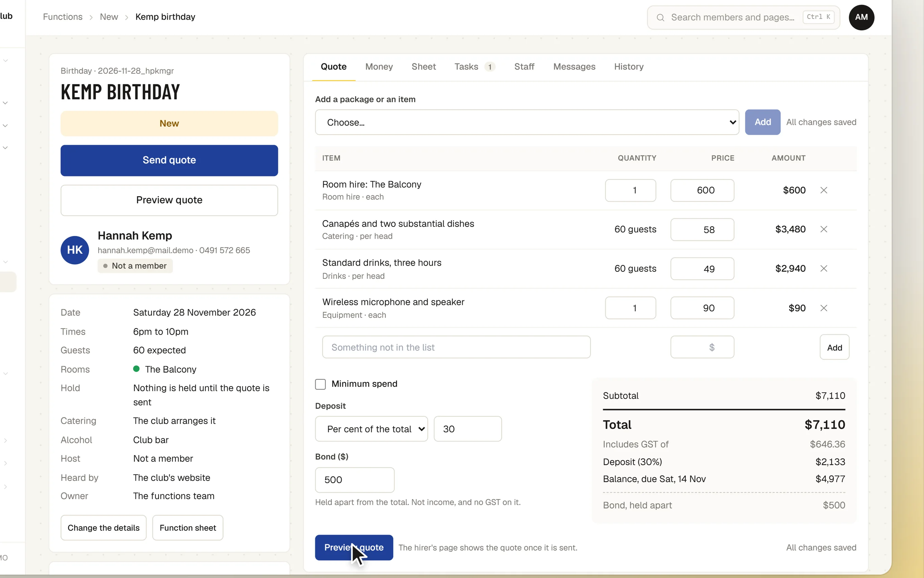Click the deposit percentage field showing 30
The width and height of the screenshot is (924, 578).
tap(468, 429)
